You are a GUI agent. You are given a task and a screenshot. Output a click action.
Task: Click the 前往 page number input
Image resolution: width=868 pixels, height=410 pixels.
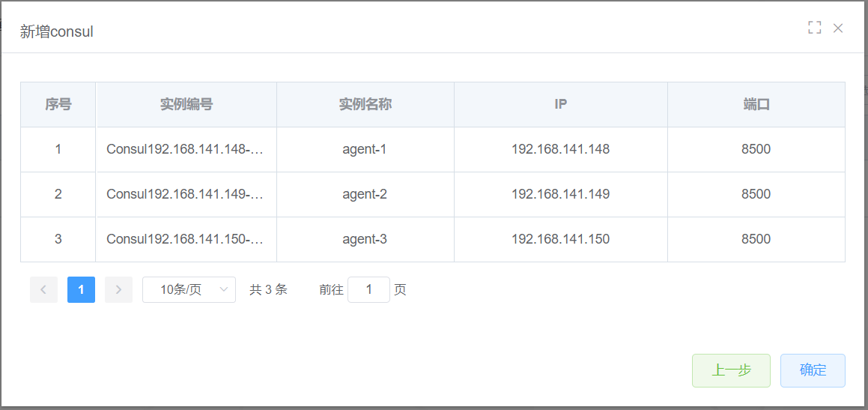pos(368,290)
